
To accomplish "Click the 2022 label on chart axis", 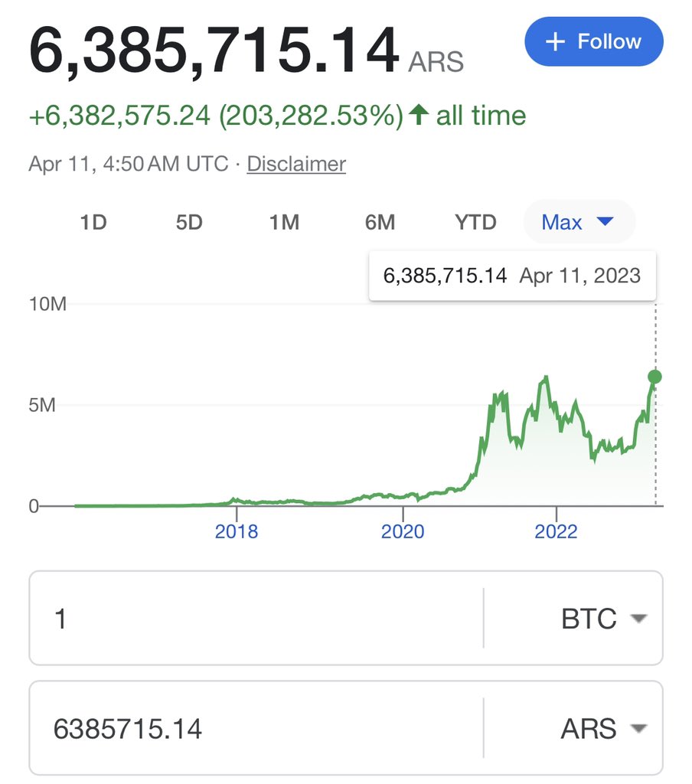I will [x=556, y=531].
